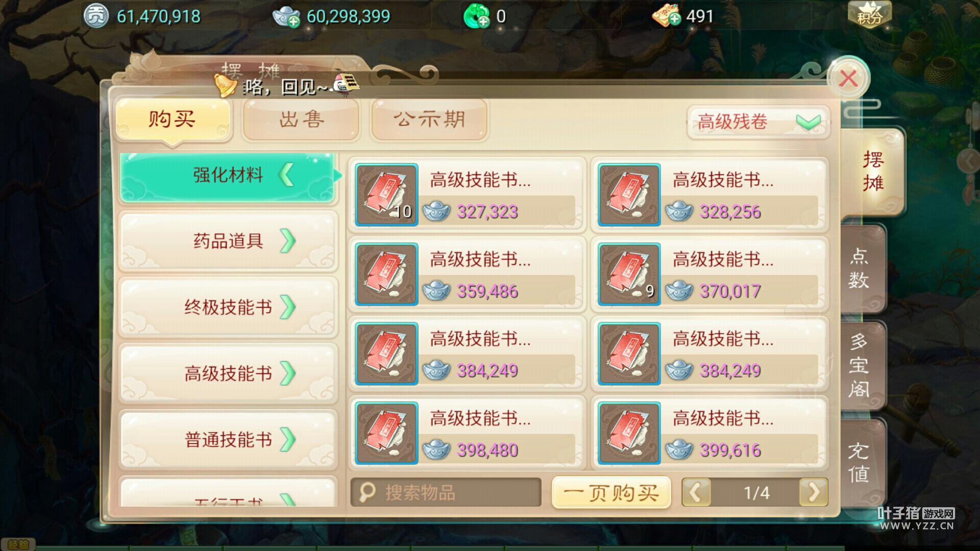Go to next page arrow
Screen dimensions: 980x551
click(x=814, y=493)
